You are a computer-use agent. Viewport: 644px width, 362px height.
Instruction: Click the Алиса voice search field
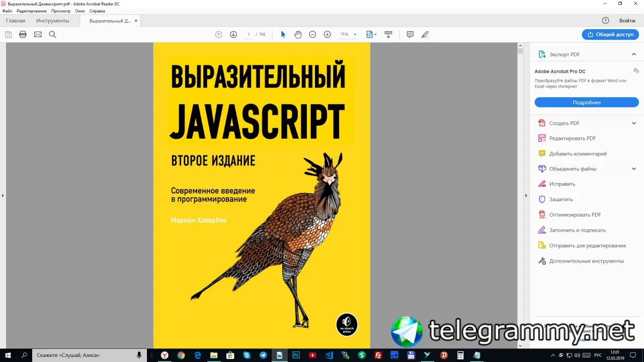pyautogui.click(x=89, y=355)
